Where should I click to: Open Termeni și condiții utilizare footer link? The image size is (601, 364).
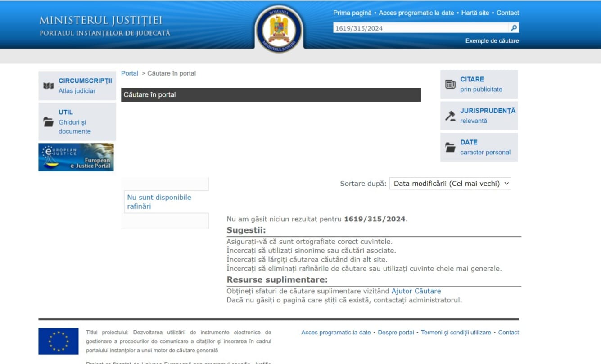pos(456,333)
